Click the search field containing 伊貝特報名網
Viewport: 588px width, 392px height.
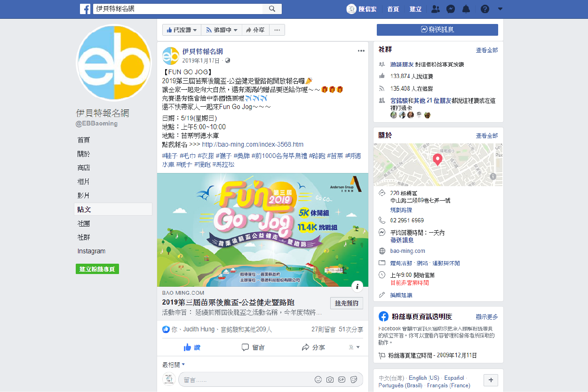[x=178, y=9]
